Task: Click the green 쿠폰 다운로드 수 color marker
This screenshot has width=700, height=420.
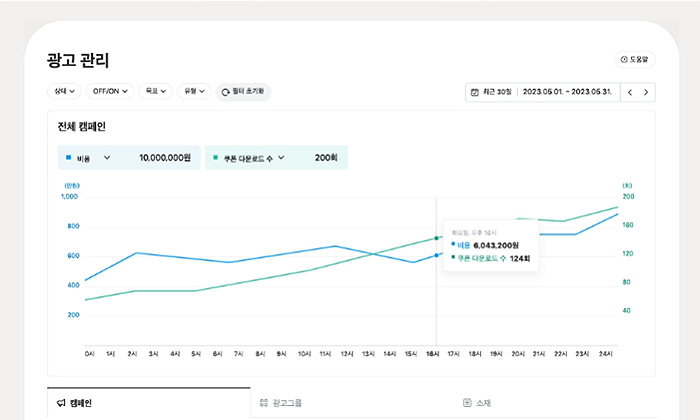Action: pyautogui.click(x=215, y=158)
